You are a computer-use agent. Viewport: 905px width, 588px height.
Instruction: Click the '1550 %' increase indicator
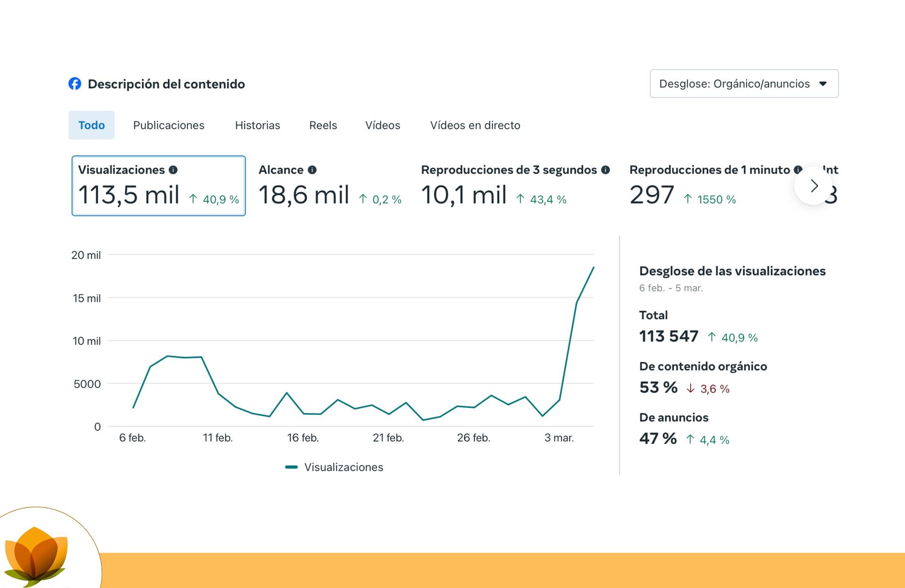click(x=710, y=200)
